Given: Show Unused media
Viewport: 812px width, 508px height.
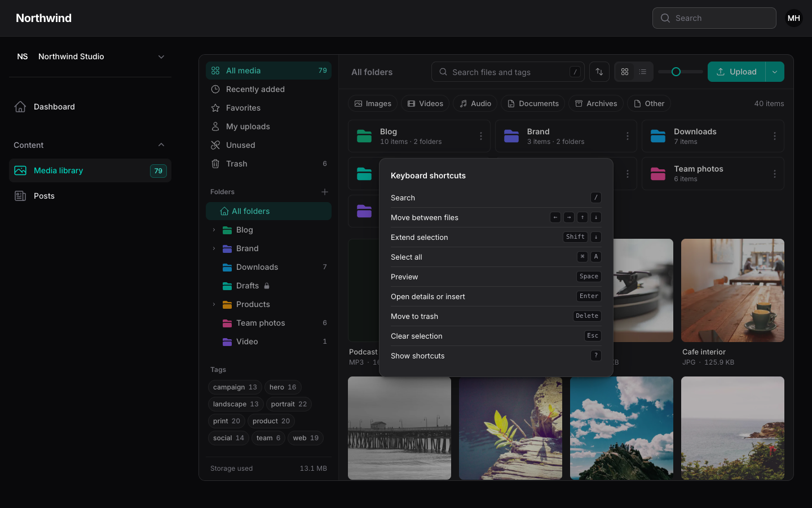Looking at the screenshot, I should coord(268,145).
